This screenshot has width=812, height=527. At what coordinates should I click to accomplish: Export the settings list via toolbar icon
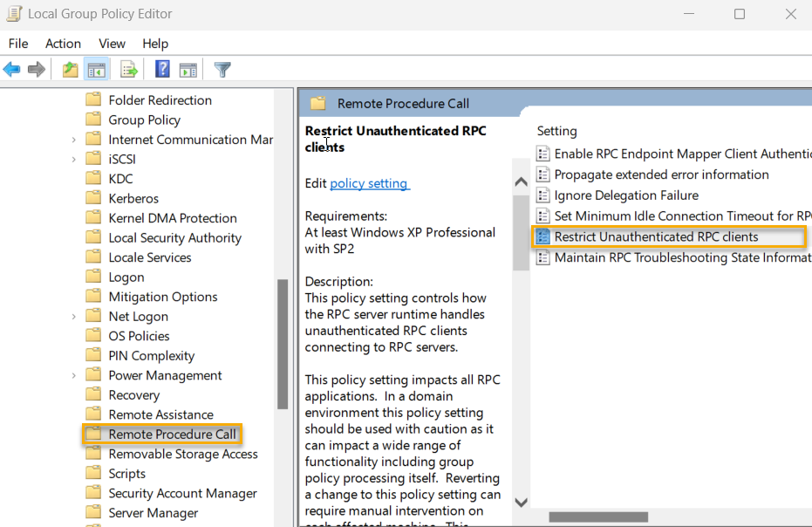point(127,69)
